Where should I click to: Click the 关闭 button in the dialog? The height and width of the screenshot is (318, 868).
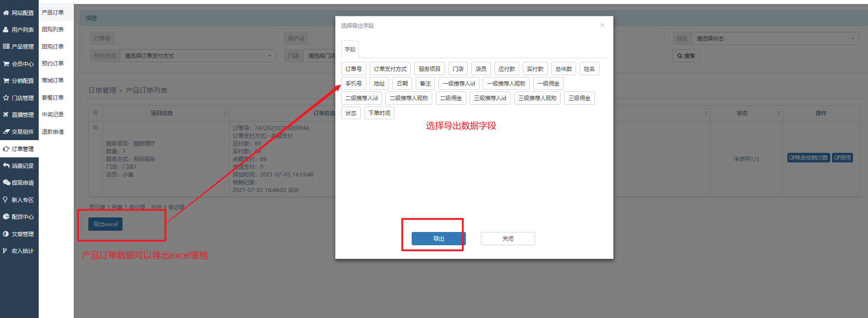pos(508,238)
